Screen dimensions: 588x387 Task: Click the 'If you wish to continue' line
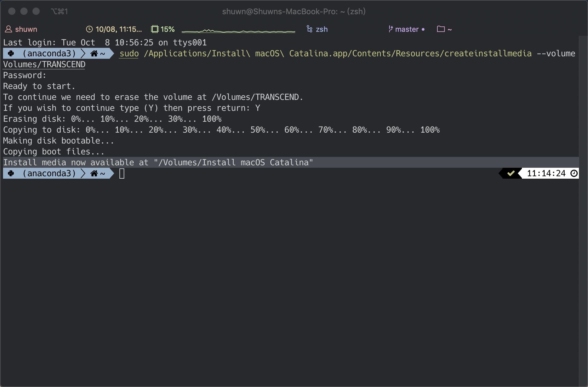(x=132, y=108)
